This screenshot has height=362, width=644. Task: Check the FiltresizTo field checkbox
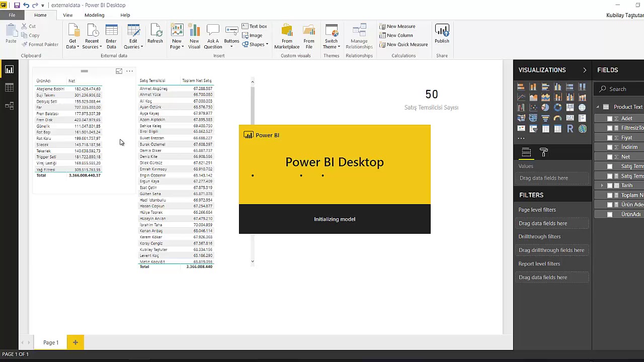point(610,128)
